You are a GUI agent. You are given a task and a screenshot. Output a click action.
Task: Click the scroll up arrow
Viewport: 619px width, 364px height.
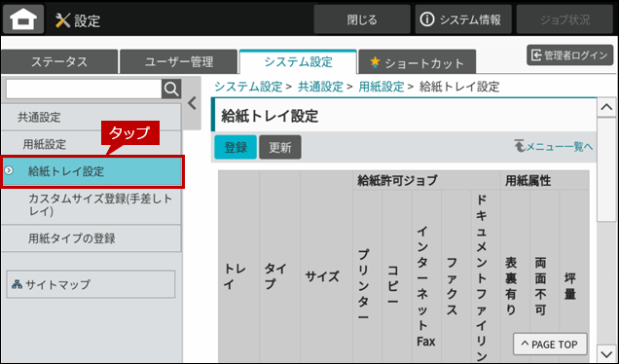pyautogui.click(x=606, y=107)
